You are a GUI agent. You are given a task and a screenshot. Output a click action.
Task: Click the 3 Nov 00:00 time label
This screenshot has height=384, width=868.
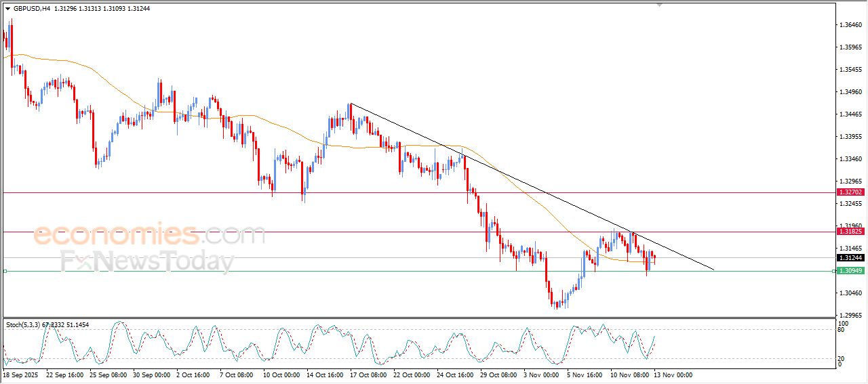pos(542,375)
